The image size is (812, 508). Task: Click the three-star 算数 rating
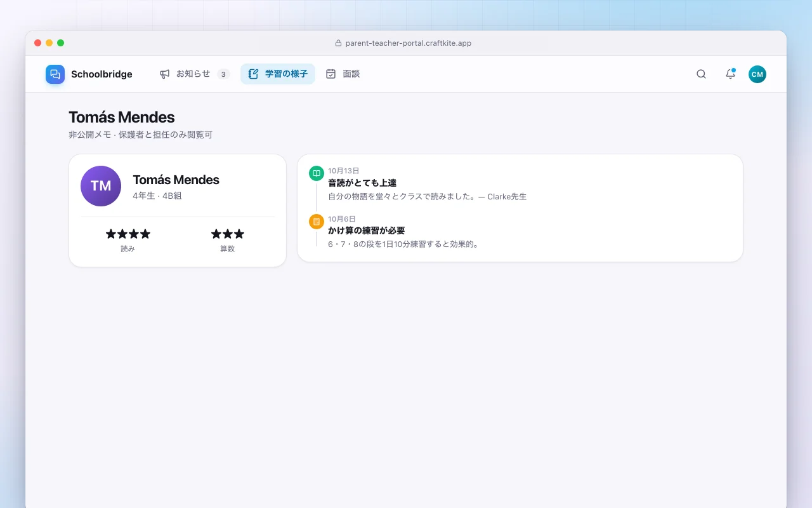click(228, 234)
